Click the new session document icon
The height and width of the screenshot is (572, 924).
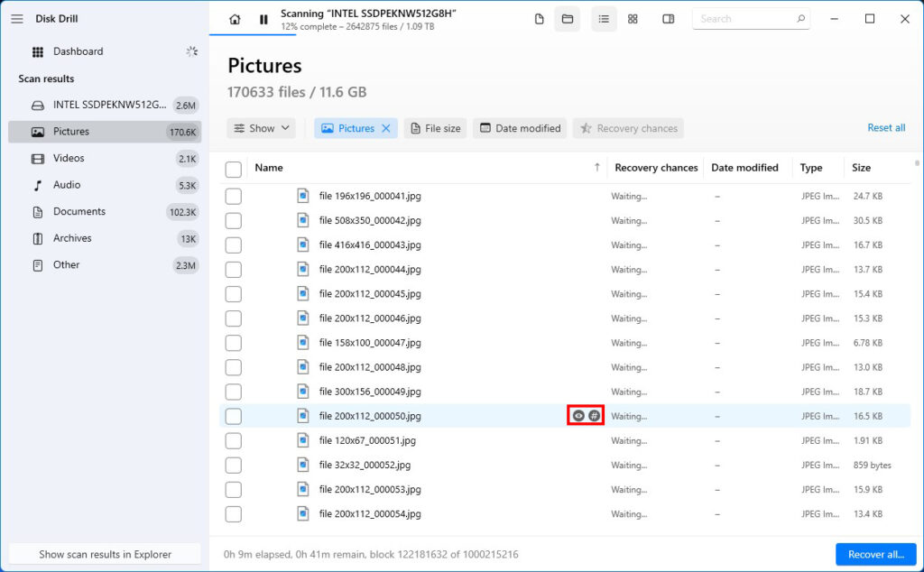tap(539, 18)
